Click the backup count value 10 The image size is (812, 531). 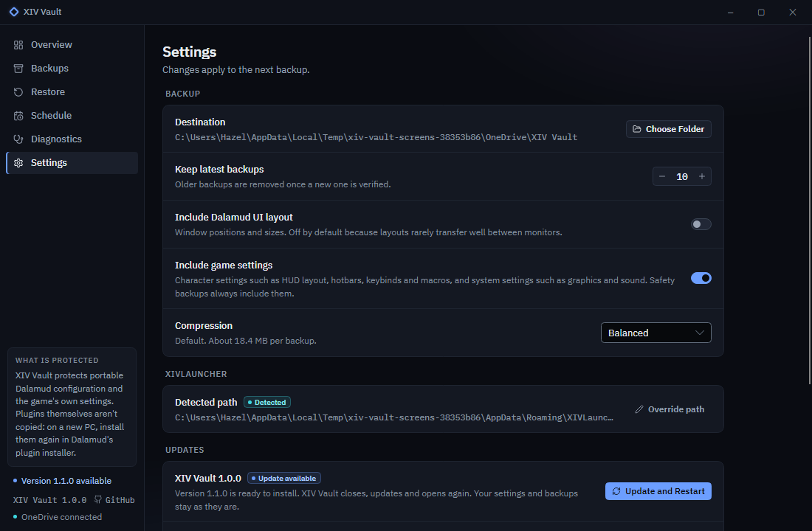[682, 176]
